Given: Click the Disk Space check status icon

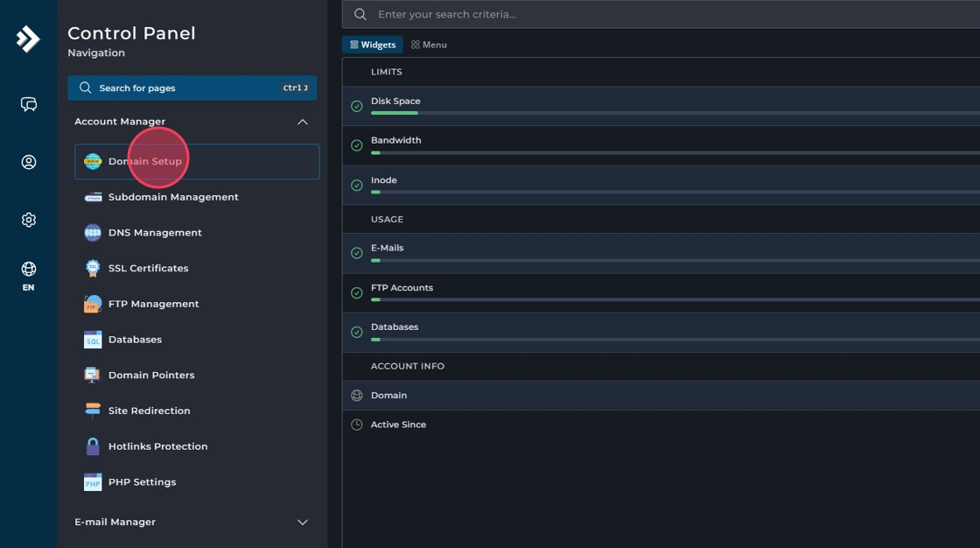Looking at the screenshot, I should pos(357,106).
